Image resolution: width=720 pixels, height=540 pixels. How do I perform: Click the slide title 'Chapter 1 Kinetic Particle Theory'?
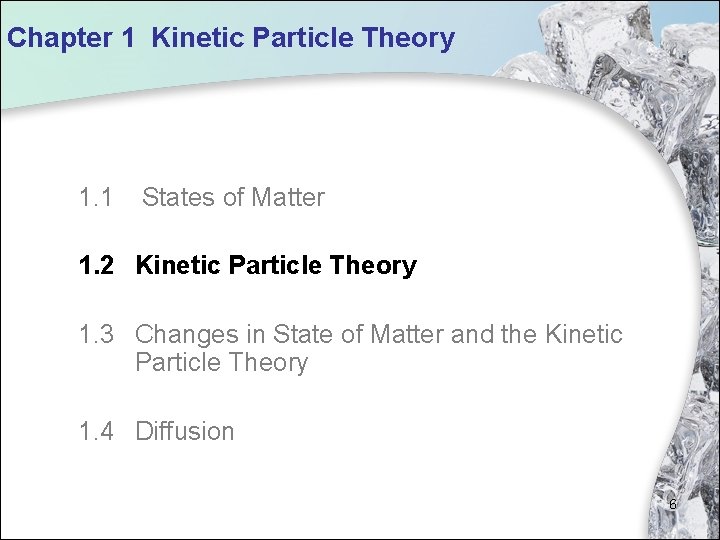[230, 39]
